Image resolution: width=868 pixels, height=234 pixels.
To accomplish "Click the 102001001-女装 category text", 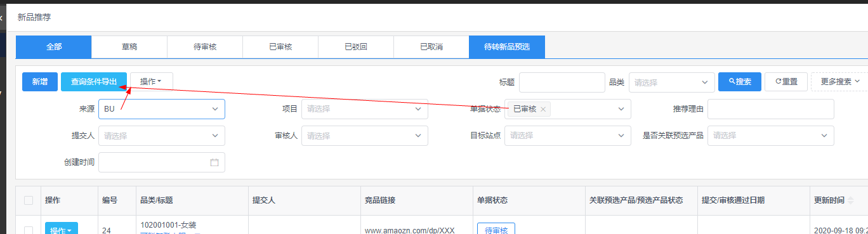I will 168,224.
